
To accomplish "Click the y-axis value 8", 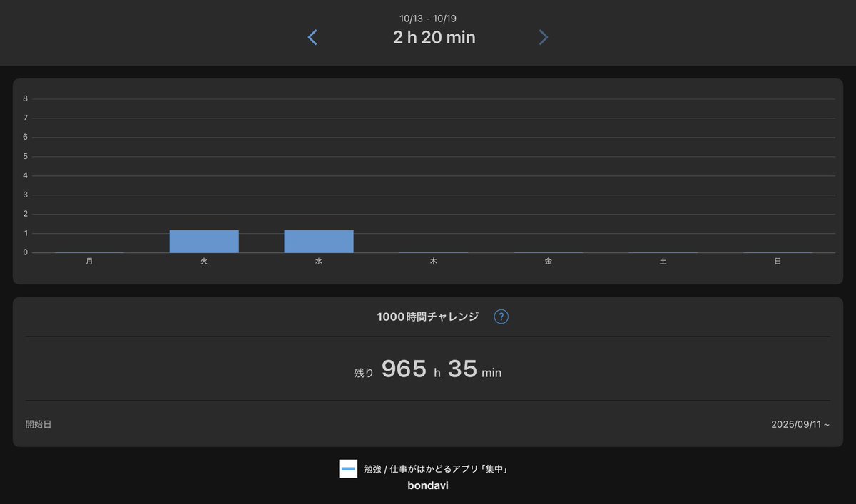I will 25,98.
